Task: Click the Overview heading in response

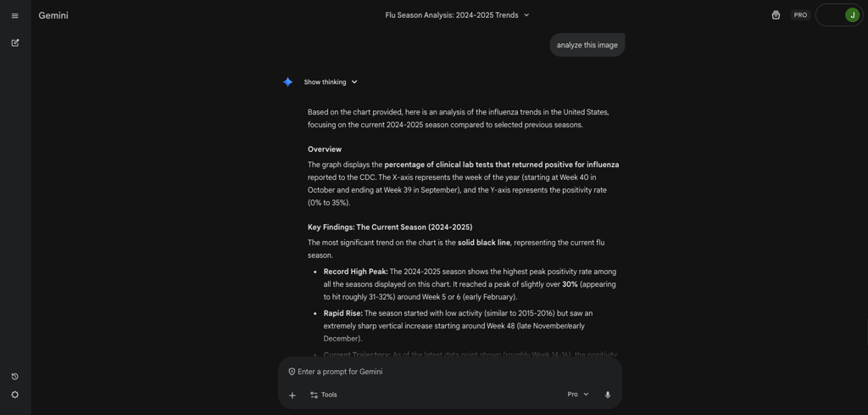Action: coord(325,149)
